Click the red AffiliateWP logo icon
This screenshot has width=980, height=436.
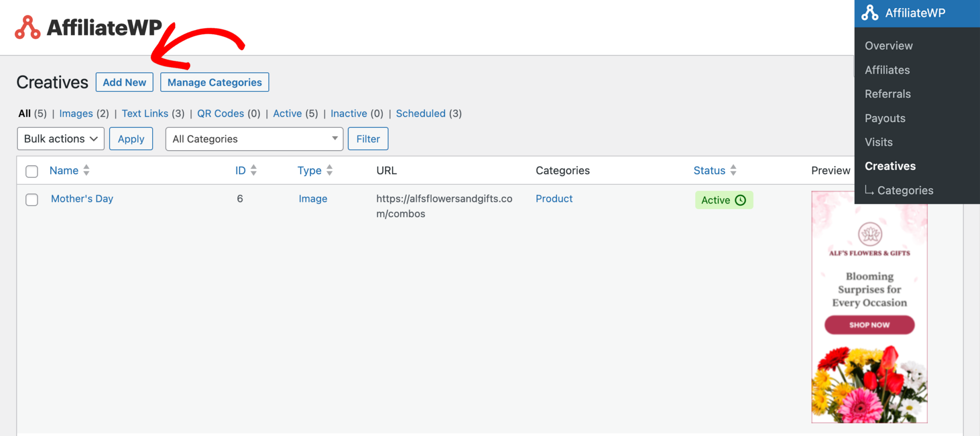[x=27, y=27]
